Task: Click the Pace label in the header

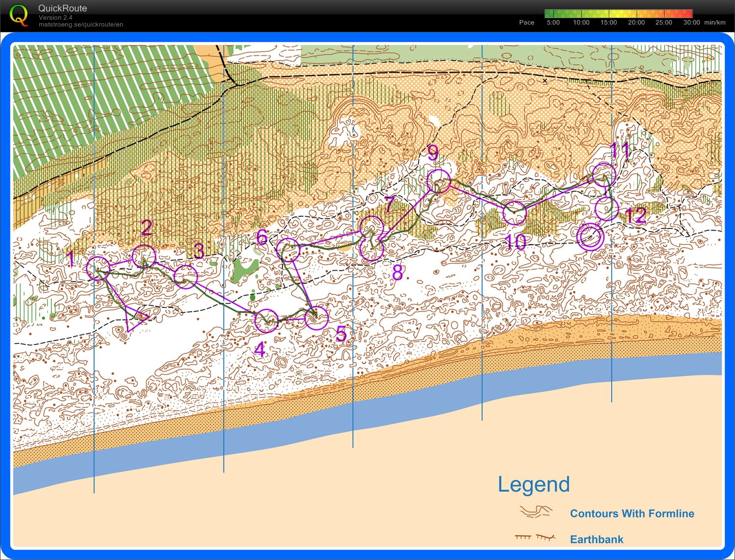Action: tap(527, 23)
